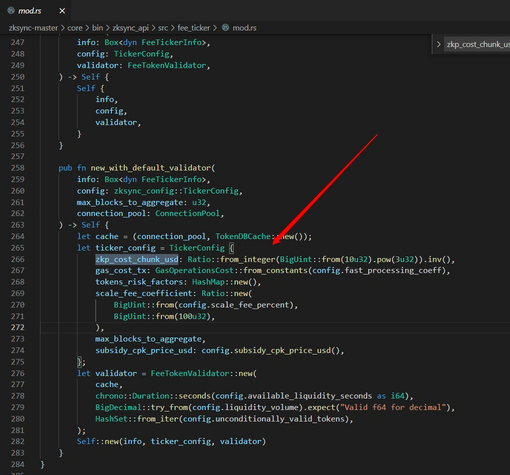Open zksync_api breadcrumb segment

[130, 28]
